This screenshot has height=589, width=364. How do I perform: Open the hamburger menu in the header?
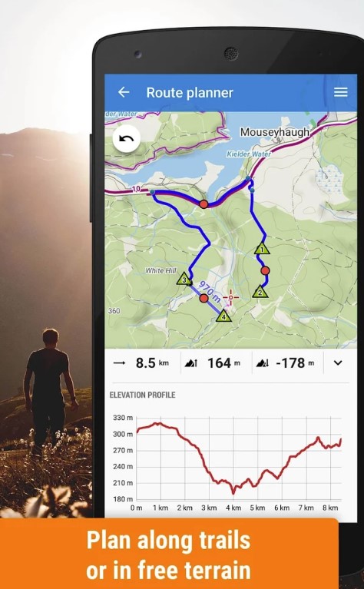point(341,92)
